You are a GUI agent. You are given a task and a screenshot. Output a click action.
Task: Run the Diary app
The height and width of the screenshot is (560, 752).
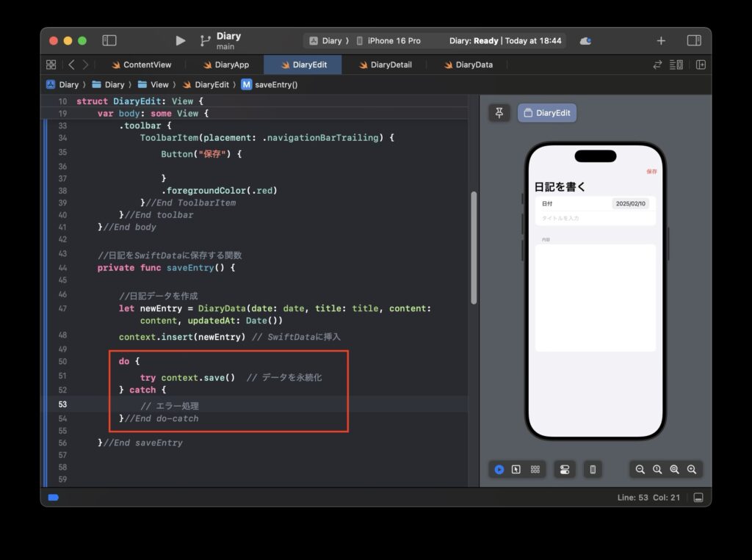pos(181,41)
